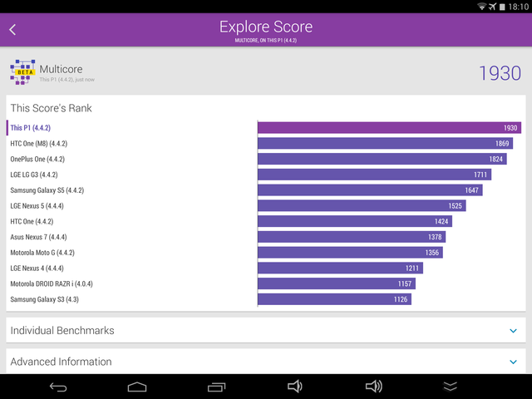The image size is (532, 399).
Task: Tap the purple bar showing 1930
Action: [390, 128]
